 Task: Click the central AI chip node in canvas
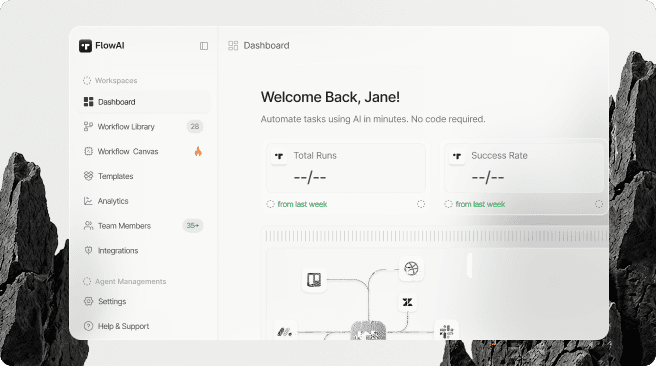click(x=368, y=330)
